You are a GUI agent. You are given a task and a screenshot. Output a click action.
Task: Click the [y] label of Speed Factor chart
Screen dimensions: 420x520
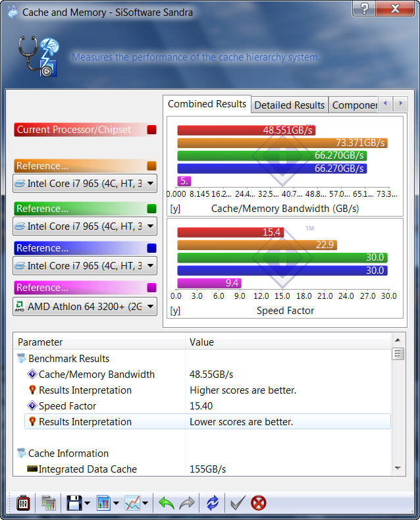pyautogui.click(x=175, y=311)
